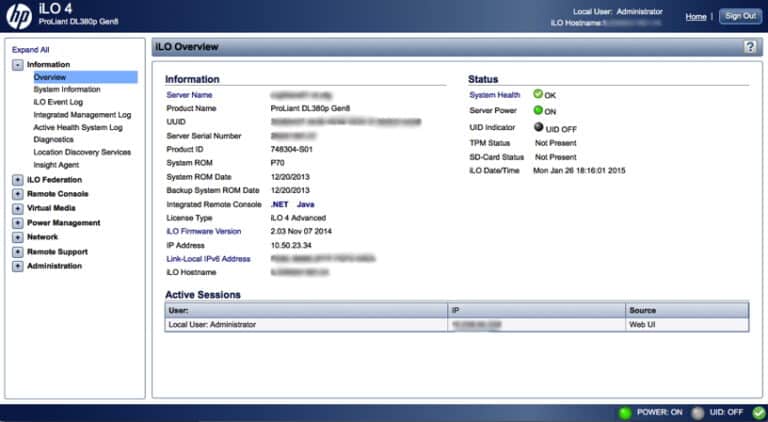Launch the .NET remote console

tap(280, 204)
